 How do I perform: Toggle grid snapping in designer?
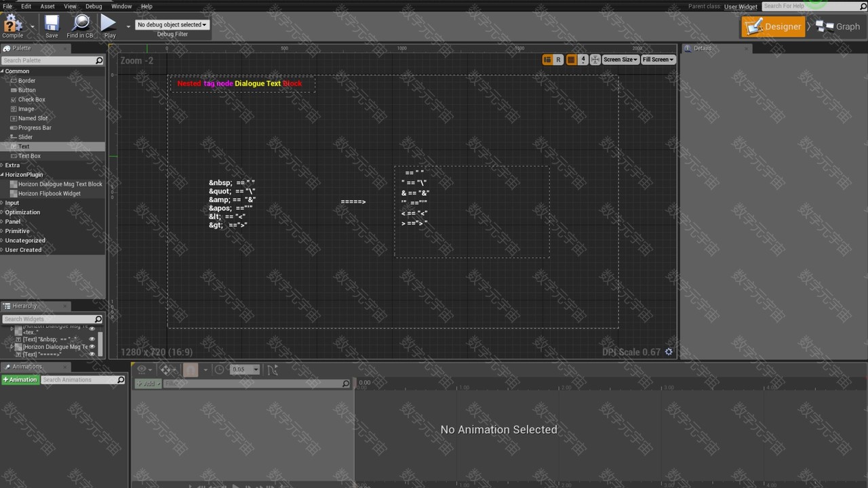[571, 60]
